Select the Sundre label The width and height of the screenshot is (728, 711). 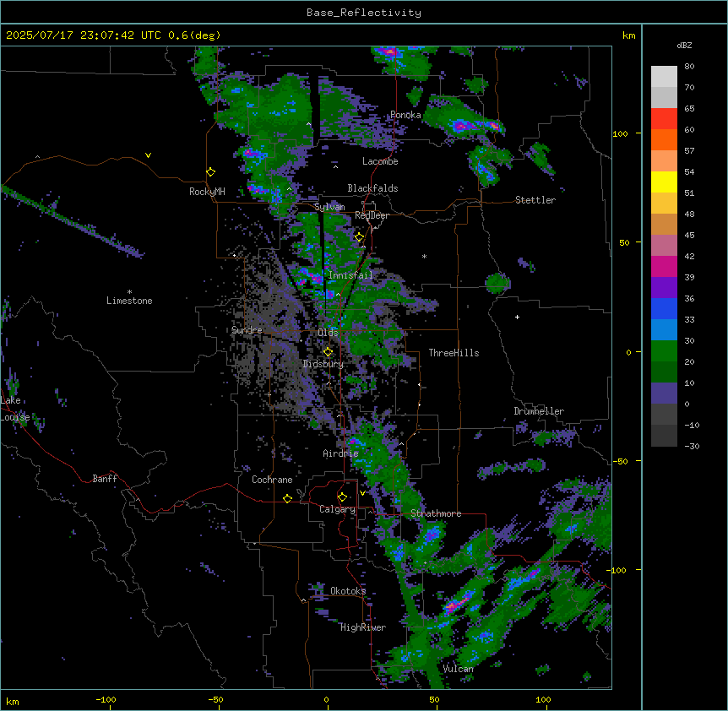coord(247,330)
